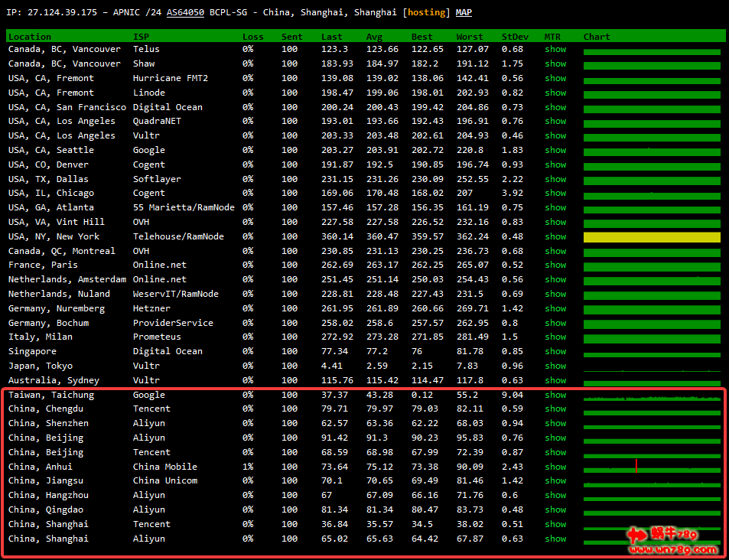Show MTR for Shanghai Tencent row

click(555, 524)
